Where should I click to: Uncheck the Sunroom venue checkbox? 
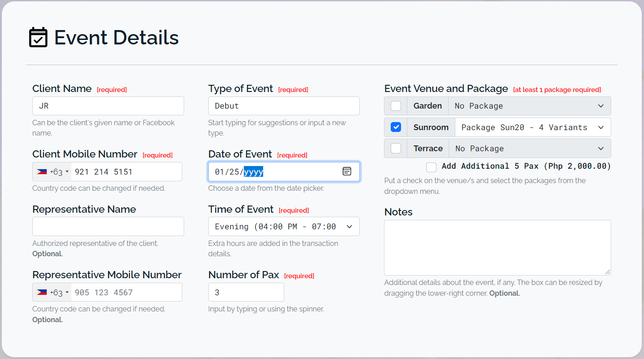[x=396, y=127]
